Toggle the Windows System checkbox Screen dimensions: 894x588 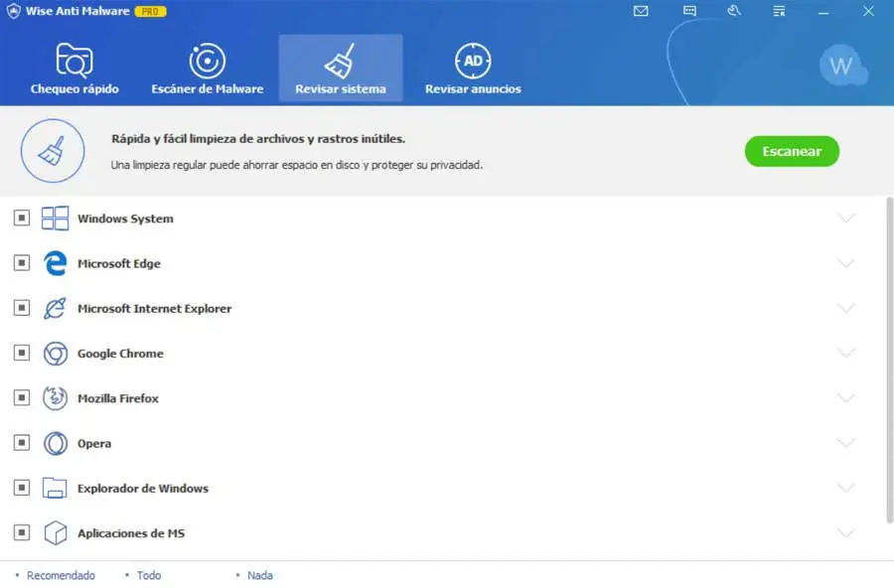tap(22, 218)
